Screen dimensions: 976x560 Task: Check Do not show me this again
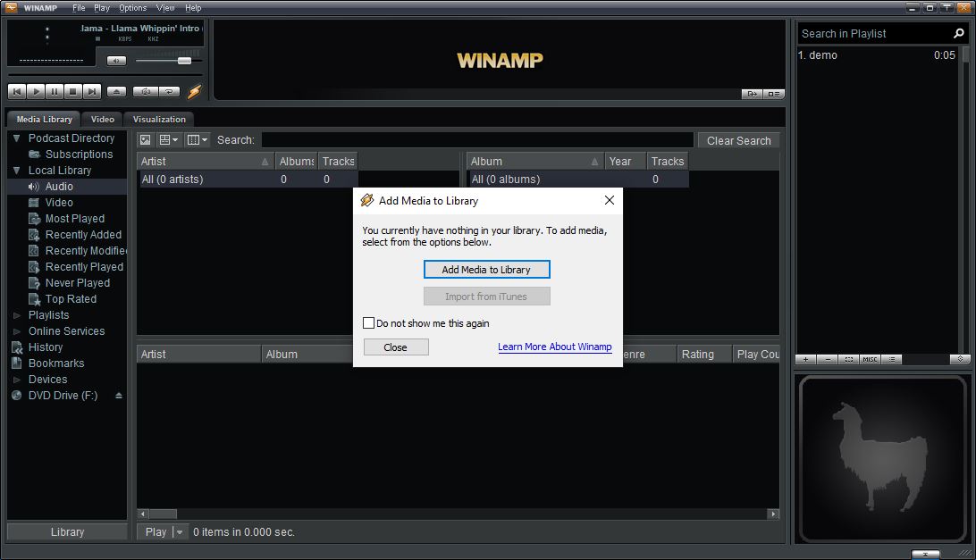(x=368, y=323)
